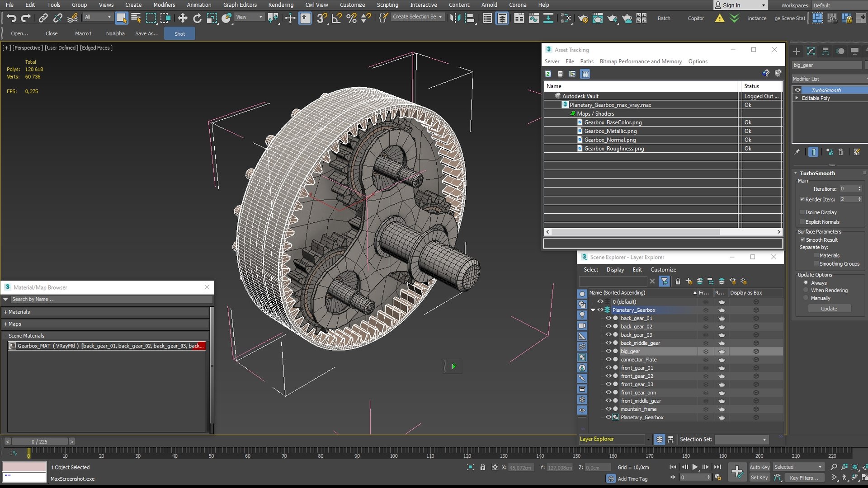Screen dimensions: 868x488
Task: Open the Hierarchy command panel
Action: coord(826,51)
